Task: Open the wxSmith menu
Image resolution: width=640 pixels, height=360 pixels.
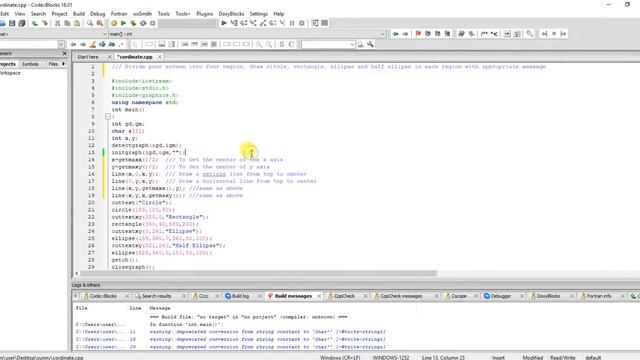Action: coord(142,14)
